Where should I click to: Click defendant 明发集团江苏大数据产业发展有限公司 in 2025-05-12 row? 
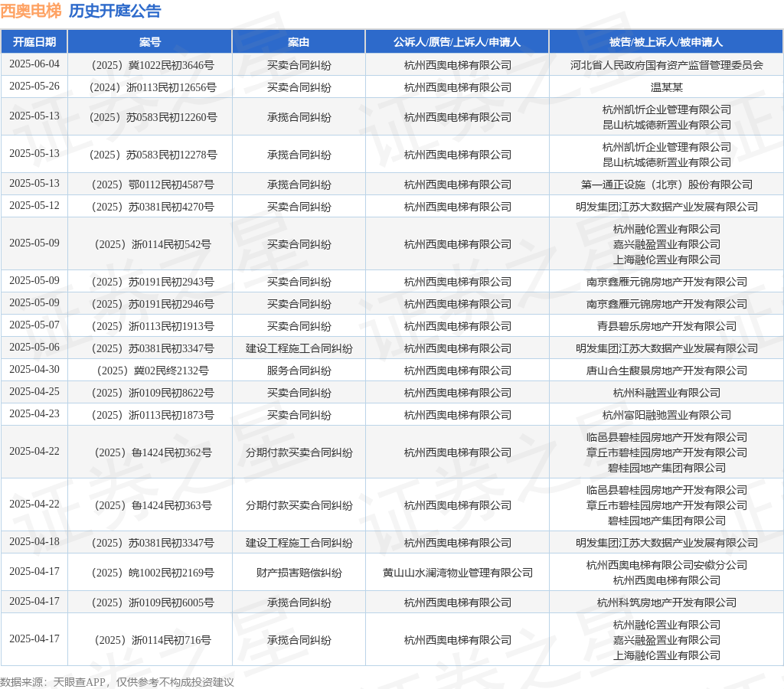[x=667, y=207]
